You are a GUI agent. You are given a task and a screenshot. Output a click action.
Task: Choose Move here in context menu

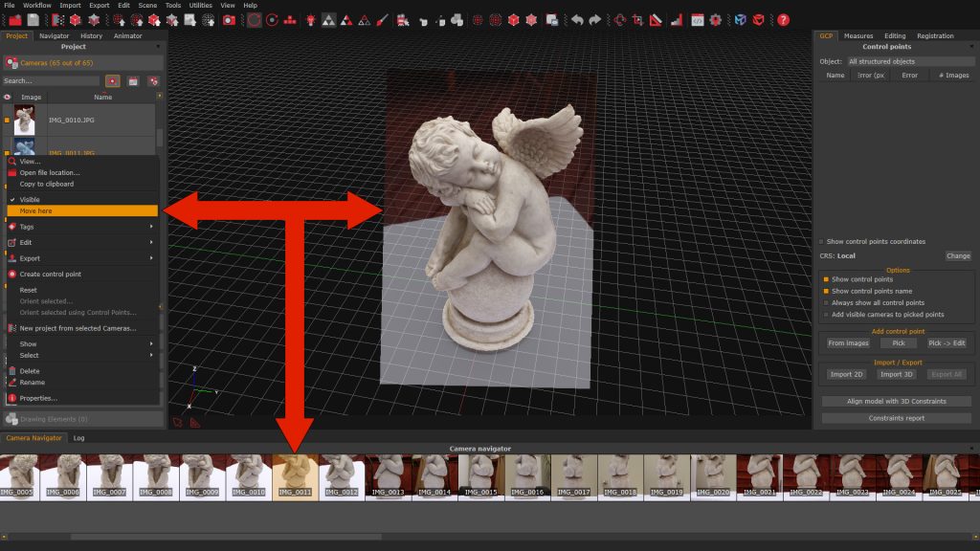pos(82,211)
